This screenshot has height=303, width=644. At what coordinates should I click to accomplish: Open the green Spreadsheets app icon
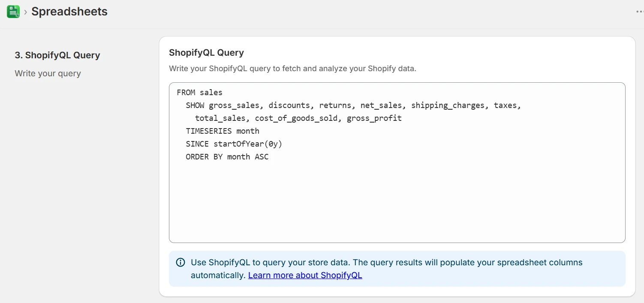[x=13, y=12]
